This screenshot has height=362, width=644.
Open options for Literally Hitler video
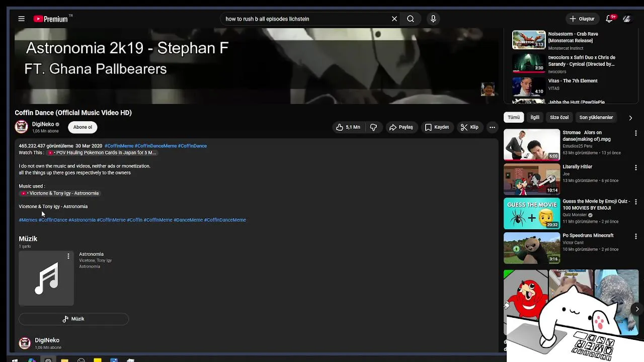point(636,167)
